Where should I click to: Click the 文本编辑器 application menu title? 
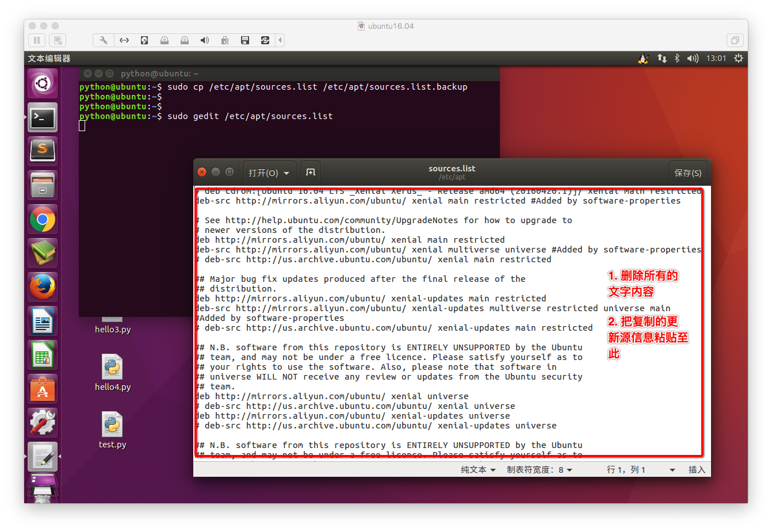tap(49, 59)
